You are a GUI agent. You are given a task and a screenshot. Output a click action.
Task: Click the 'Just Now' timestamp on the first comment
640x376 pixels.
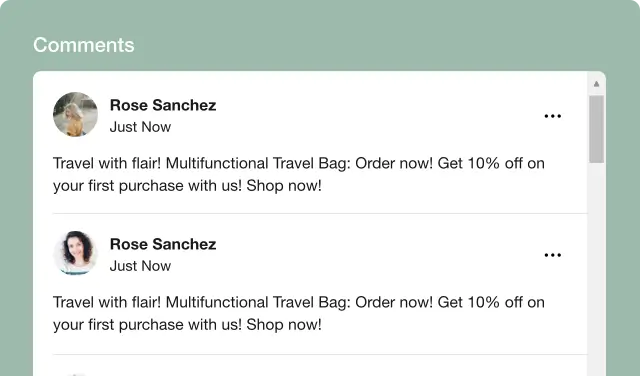(x=140, y=127)
